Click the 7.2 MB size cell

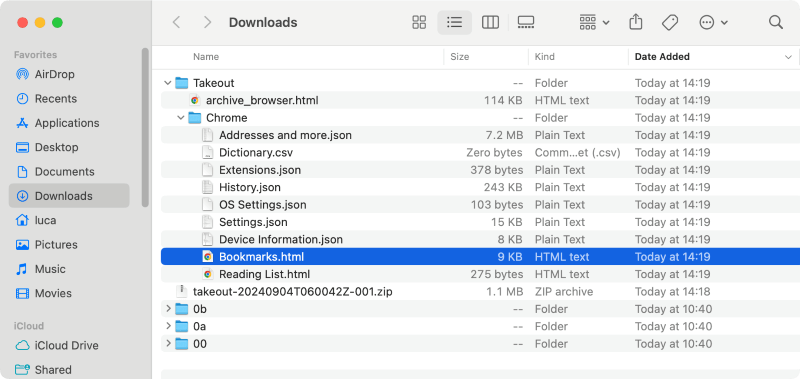[504, 135]
